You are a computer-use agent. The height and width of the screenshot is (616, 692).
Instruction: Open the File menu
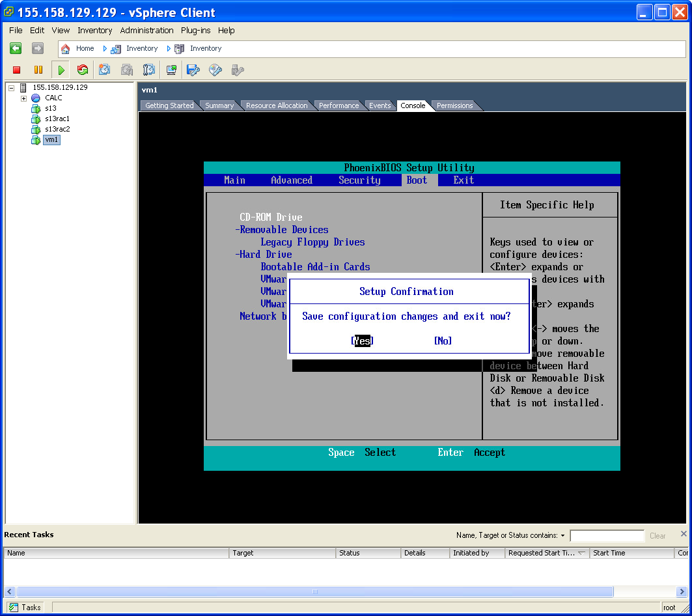coord(16,31)
